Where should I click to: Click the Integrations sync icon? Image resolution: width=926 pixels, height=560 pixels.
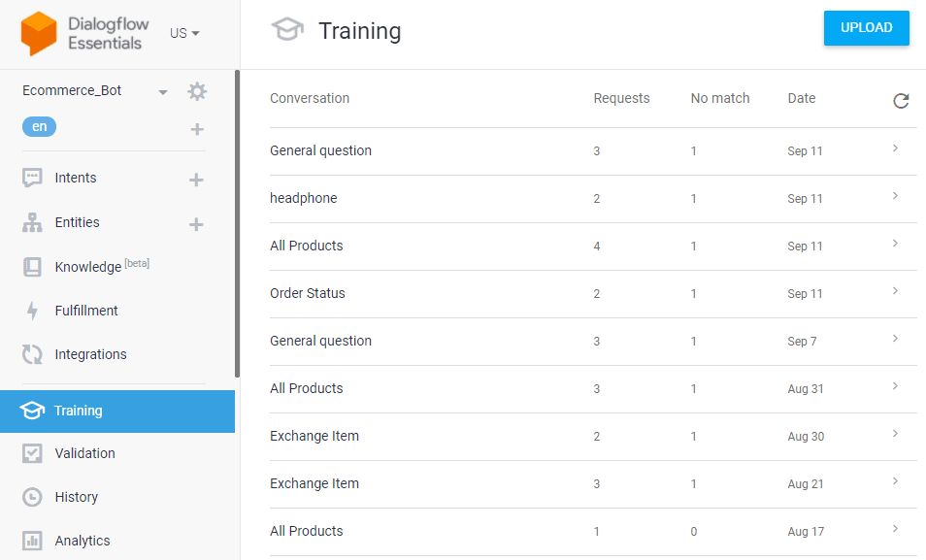tap(32, 354)
